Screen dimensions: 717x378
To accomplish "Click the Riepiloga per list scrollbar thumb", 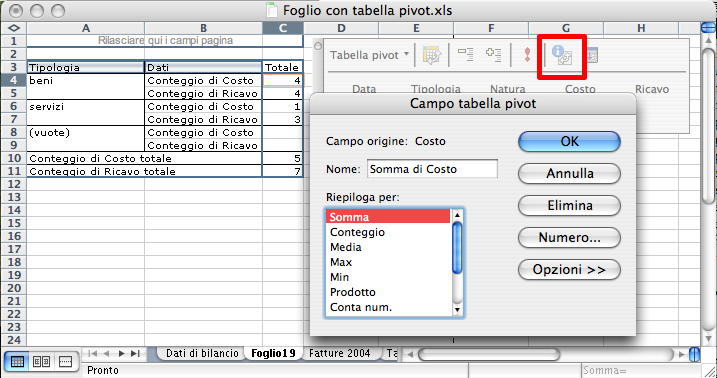I will coord(457,248).
